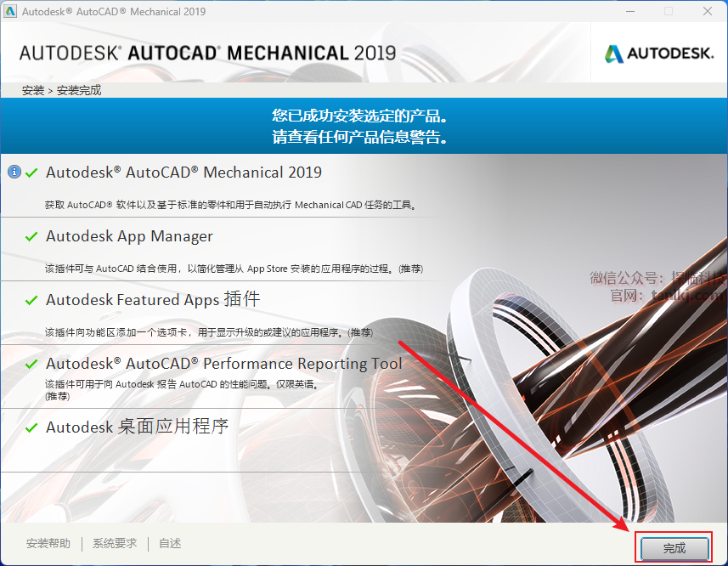Click the checkmark beside Autodesk Featured Apps 插件

tap(31, 301)
